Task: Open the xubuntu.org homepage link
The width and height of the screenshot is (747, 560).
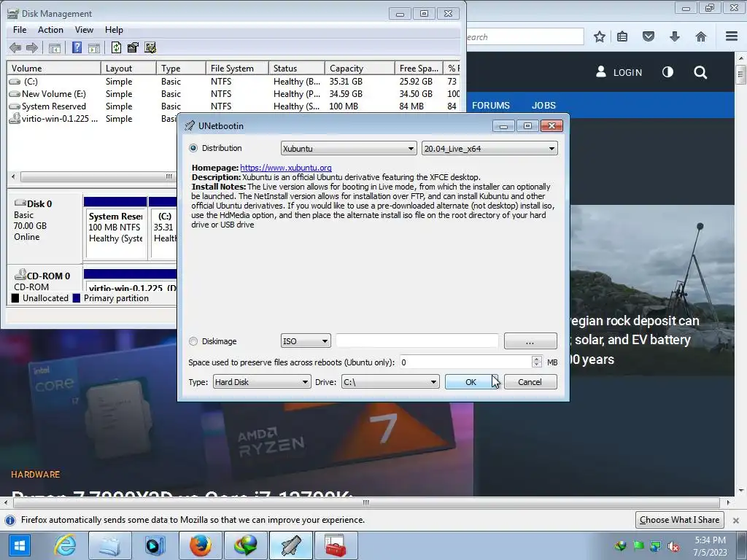Action: click(x=286, y=168)
